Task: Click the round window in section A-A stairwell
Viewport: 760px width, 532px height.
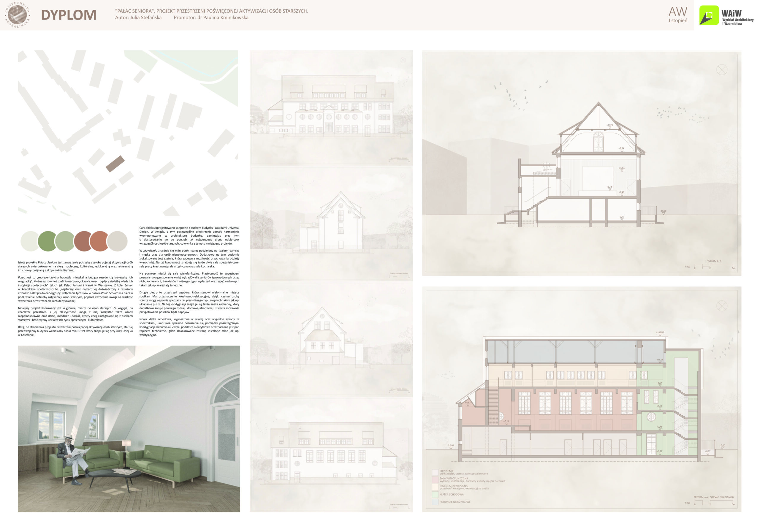Action: click(x=651, y=417)
